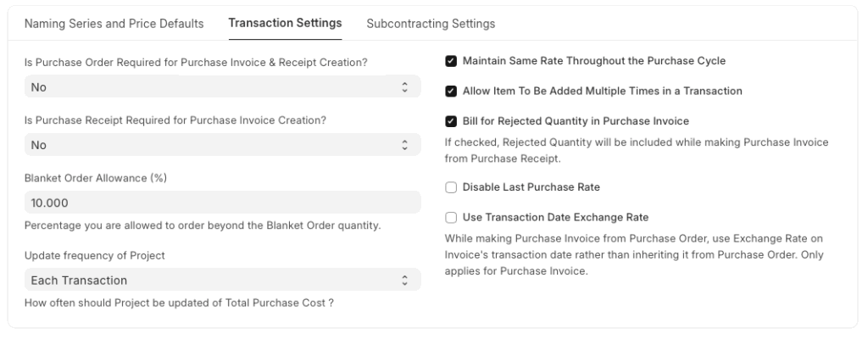Enable the Use Transaction Date Exchange Rate checkbox
Image resolution: width=868 pixels, height=339 pixels.
(x=451, y=217)
